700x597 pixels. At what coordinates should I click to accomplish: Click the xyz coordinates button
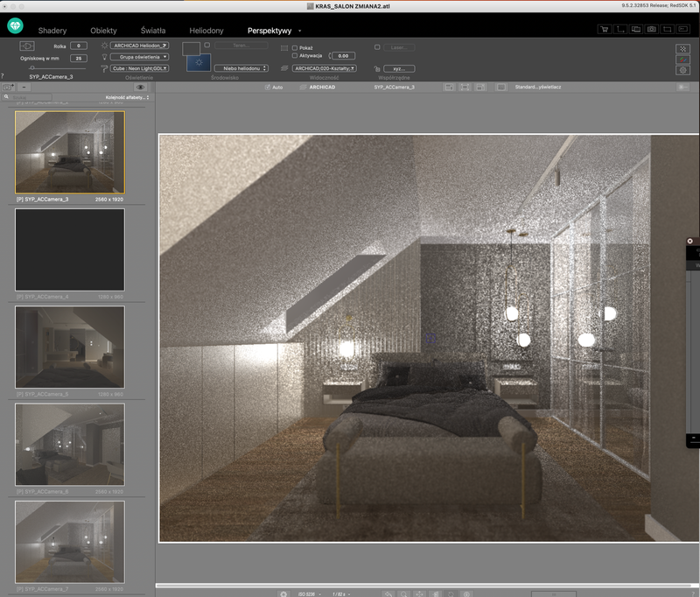[399, 69]
